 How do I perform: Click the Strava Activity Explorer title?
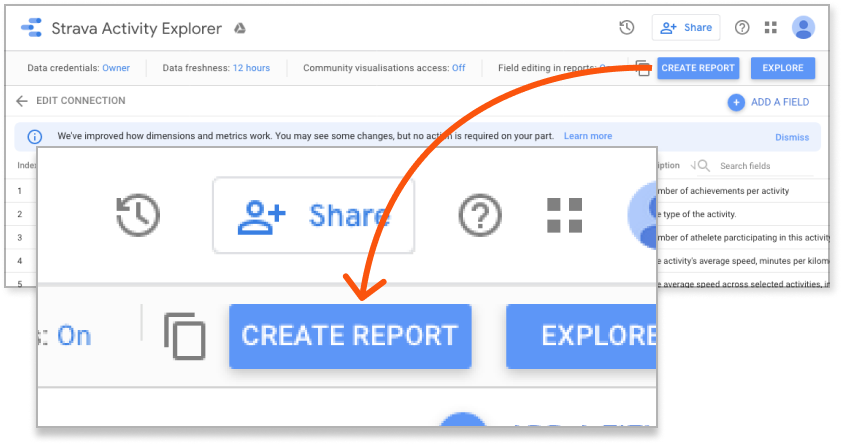pyautogui.click(x=136, y=28)
